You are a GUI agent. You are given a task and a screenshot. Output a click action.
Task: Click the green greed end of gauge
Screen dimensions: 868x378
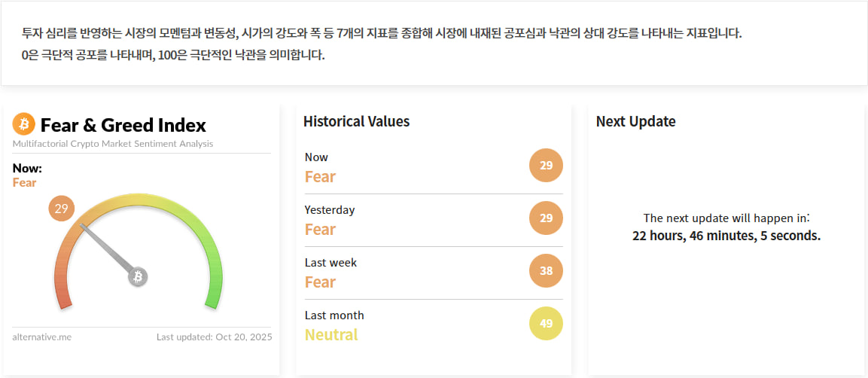(x=214, y=294)
